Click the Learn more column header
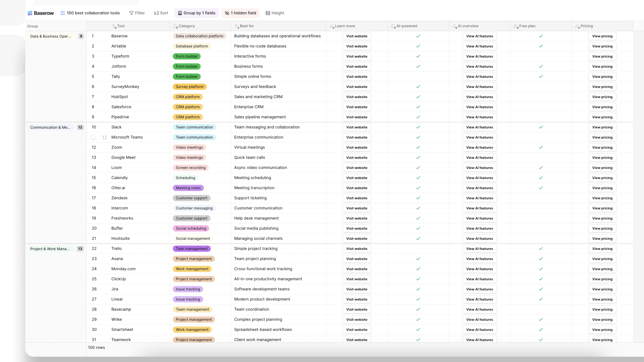Viewport: 644px width, 362px height. pos(357,26)
